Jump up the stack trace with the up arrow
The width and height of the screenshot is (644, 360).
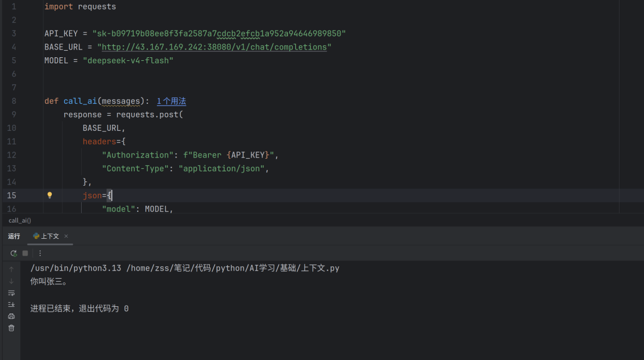tap(11, 269)
